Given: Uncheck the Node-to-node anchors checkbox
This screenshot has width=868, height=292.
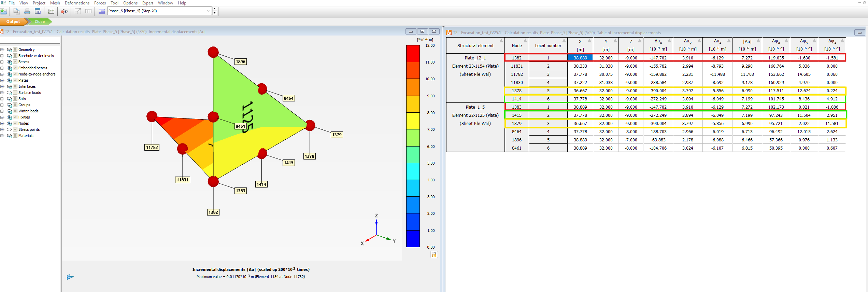Looking at the screenshot, I should click(15, 74).
